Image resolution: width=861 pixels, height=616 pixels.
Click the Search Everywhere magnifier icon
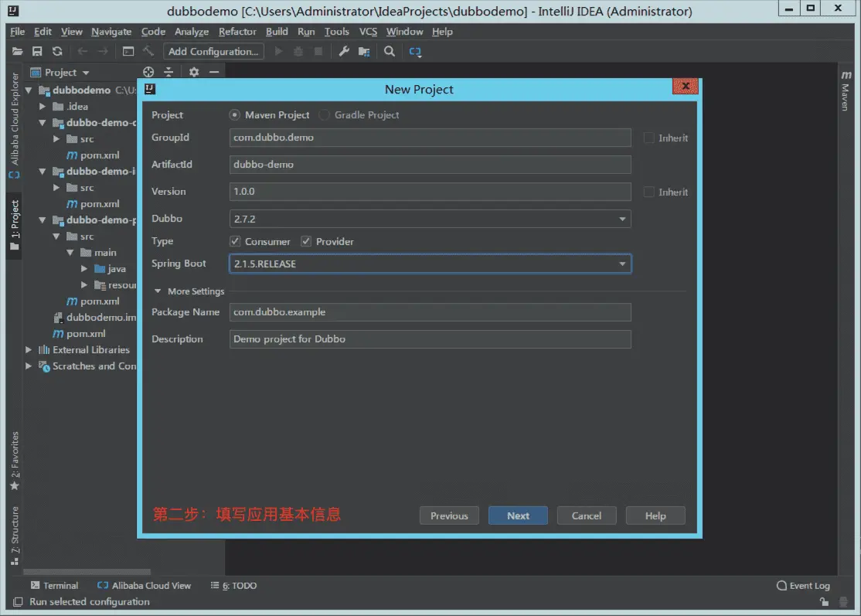click(x=390, y=52)
